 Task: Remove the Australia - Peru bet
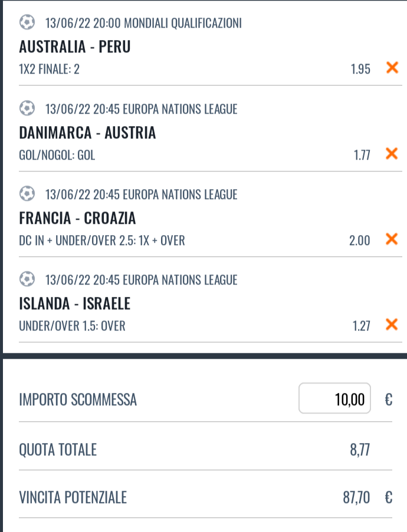(392, 68)
